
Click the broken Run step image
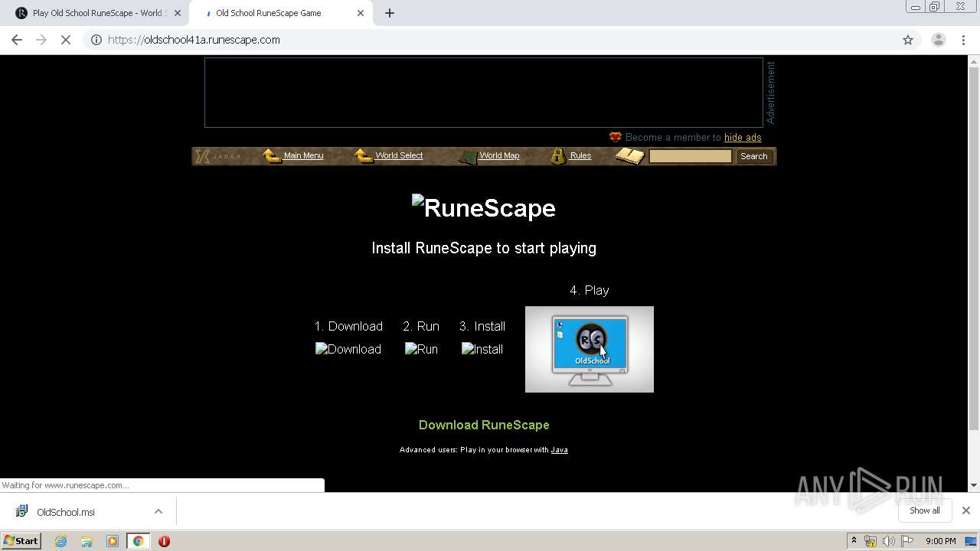click(x=421, y=349)
